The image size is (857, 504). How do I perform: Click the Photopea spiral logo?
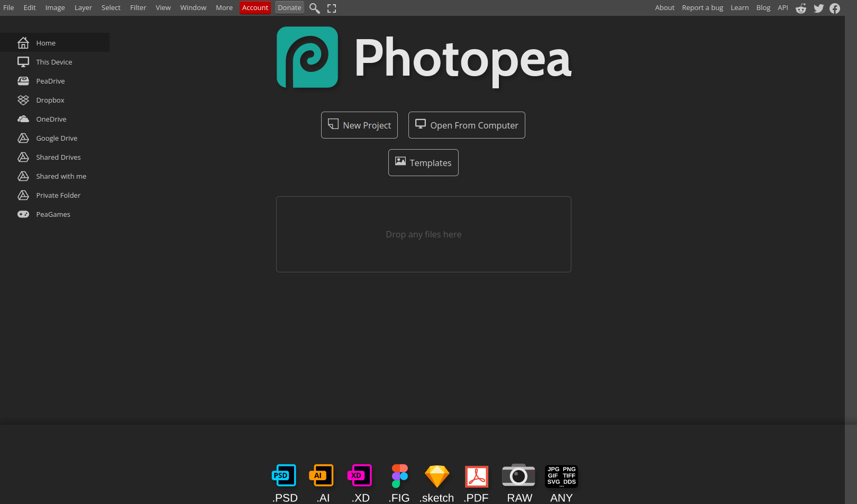coord(307,57)
